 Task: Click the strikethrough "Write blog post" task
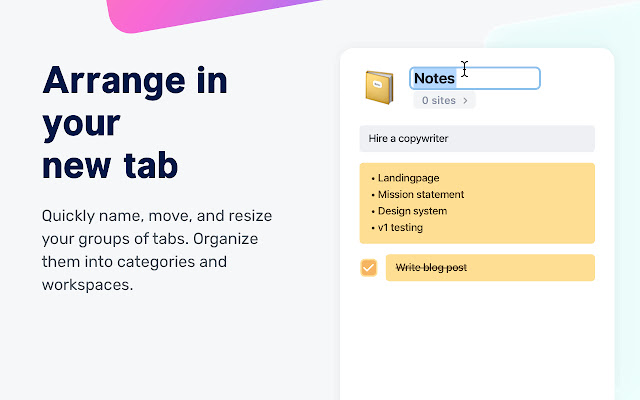click(x=431, y=268)
